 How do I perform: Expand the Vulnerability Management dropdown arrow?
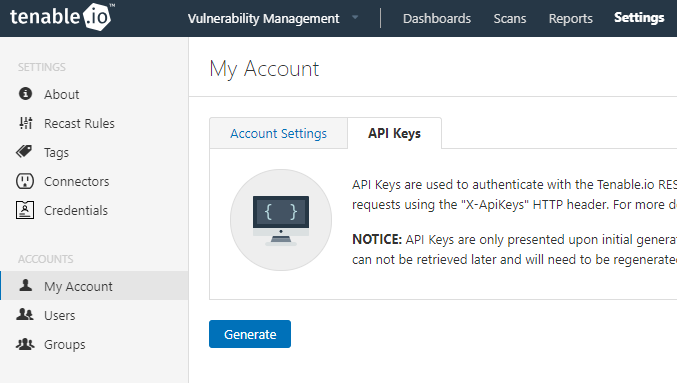click(355, 17)
